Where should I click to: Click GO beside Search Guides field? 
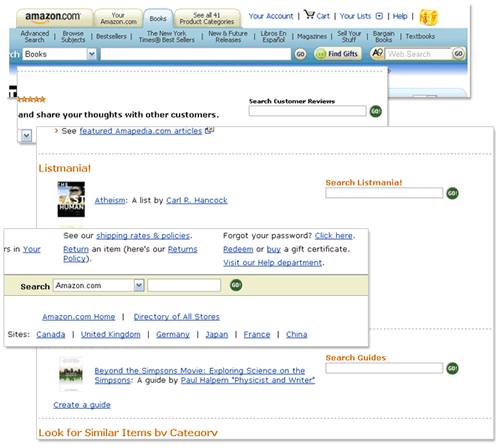452,368
